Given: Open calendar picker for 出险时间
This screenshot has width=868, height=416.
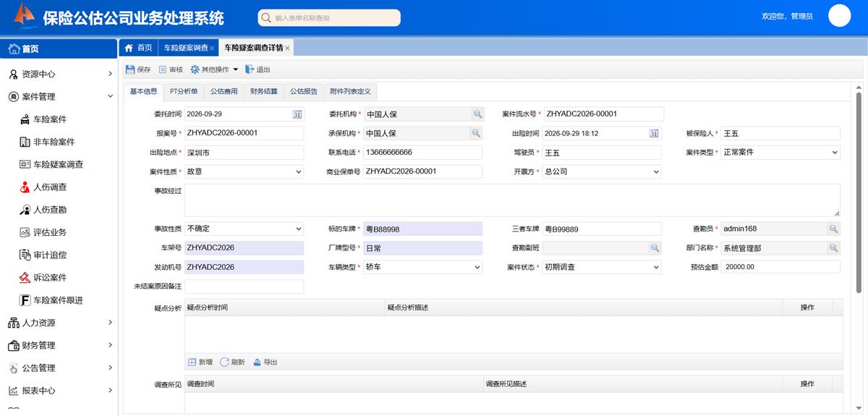Looking at the screenshot, I should [x=654, y=134].
